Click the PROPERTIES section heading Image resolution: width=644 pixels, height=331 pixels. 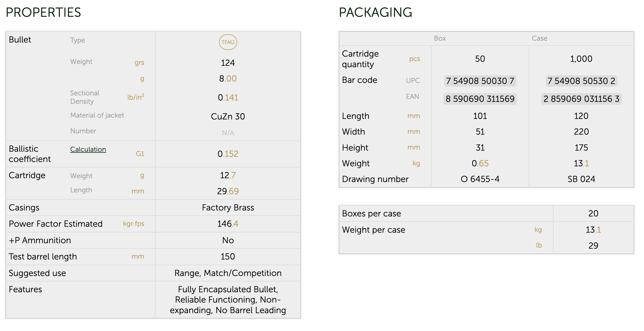coord(43,12)
